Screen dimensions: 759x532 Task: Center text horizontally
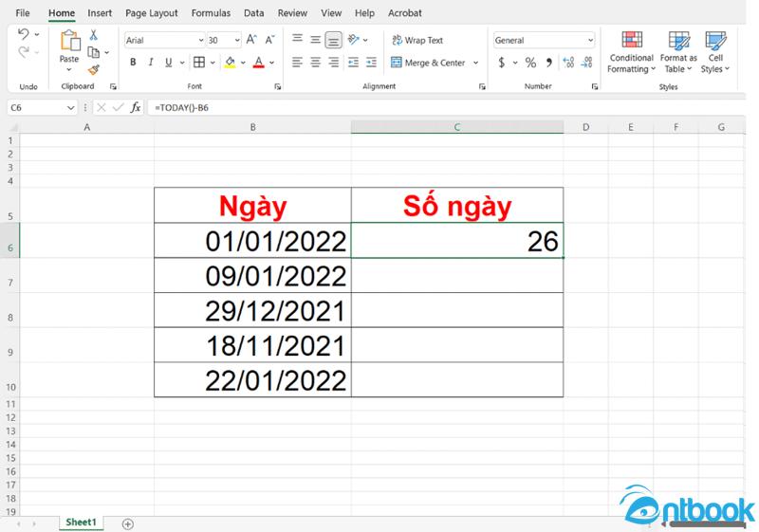click(x=315, y=63)
